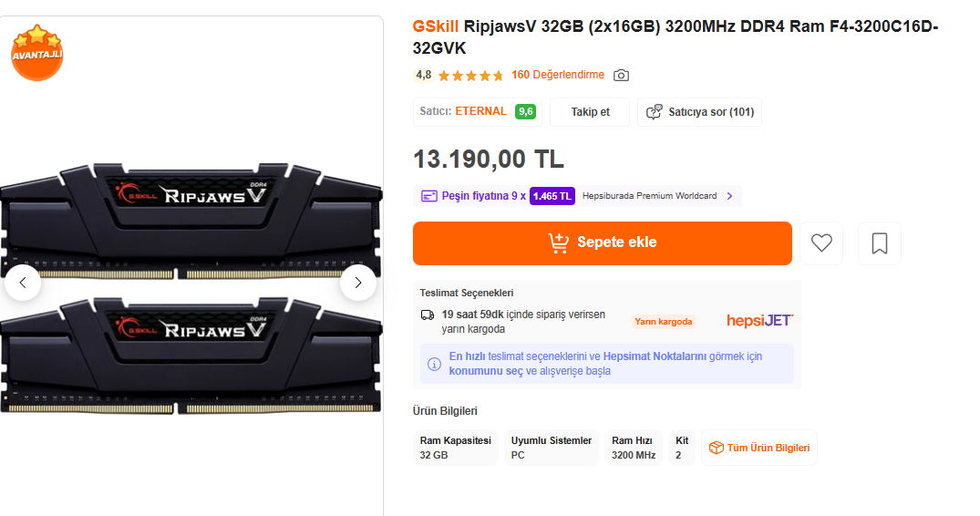Ask the seller via Satıcıya sor

pyautogui.click(x=699, y=112)
